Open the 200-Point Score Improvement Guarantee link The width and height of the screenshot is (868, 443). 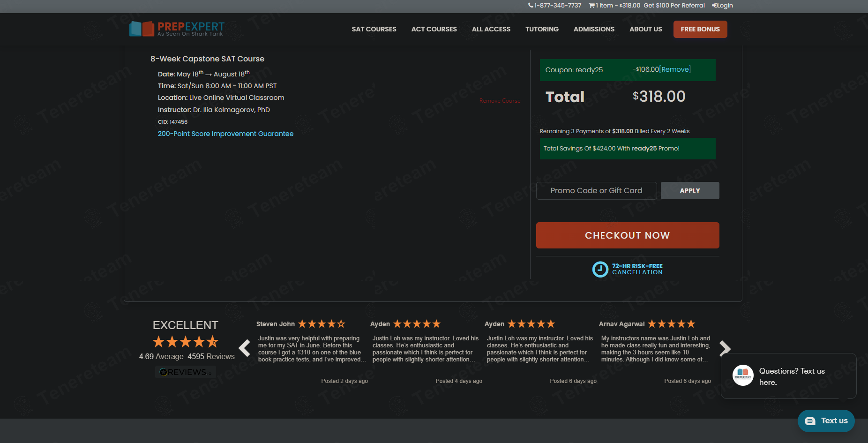[x=225, y=134]
